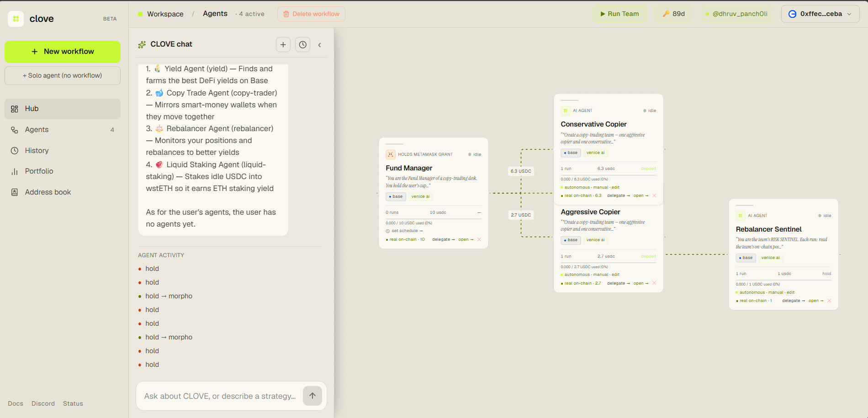Screen dimensions: 868x418
Task: Toggle autonomous mode on Conservative Copier
Action: click(x=577, y=187)
